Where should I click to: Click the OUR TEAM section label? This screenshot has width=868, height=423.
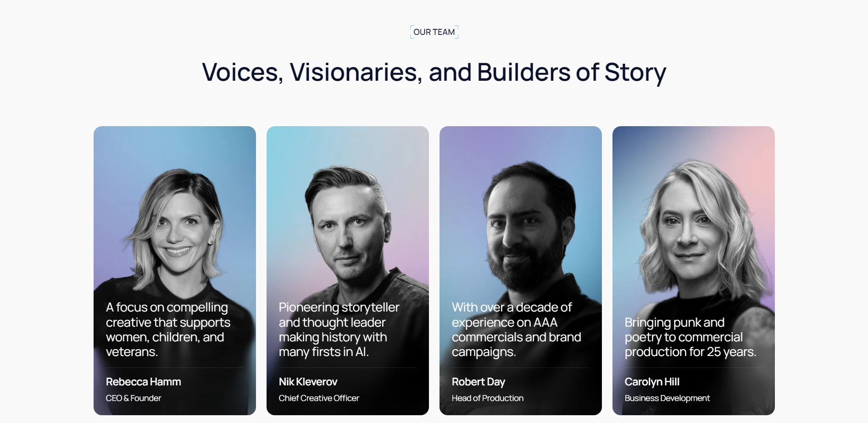click(x=434, y=32)
